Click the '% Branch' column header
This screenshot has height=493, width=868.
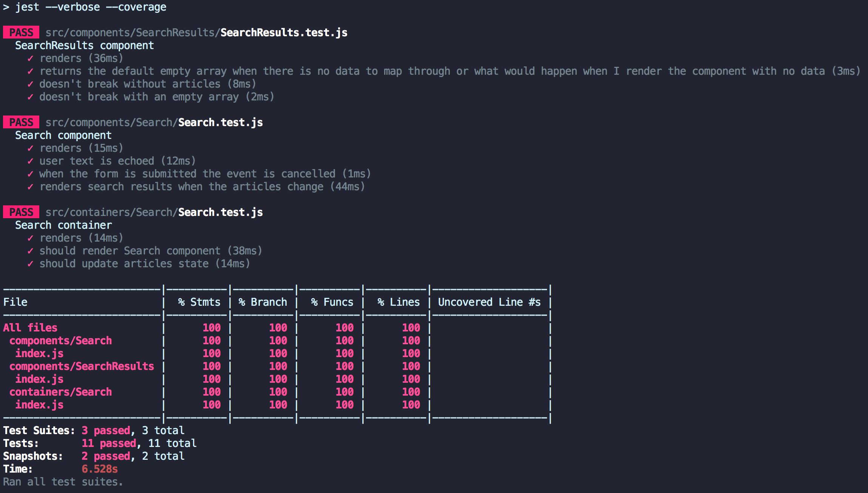coord(263,302)
